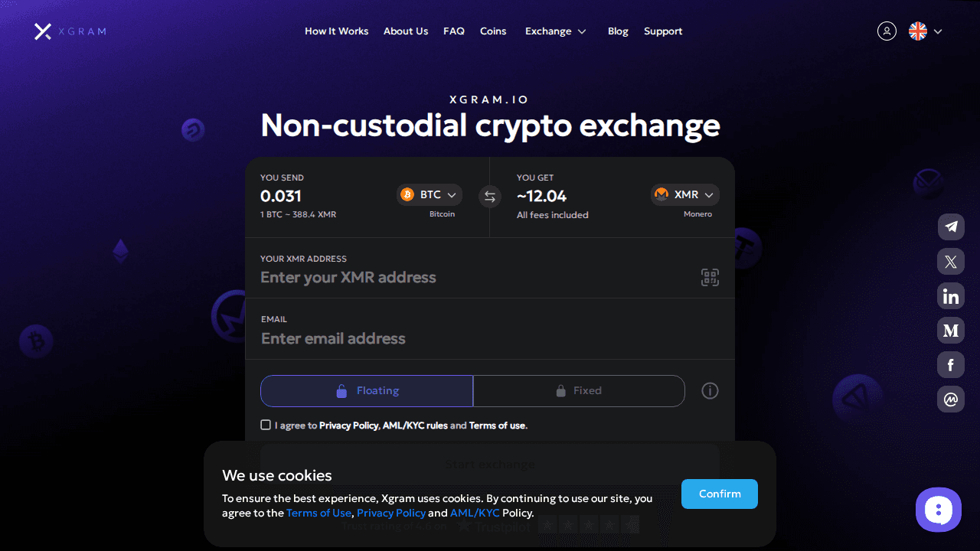Image resolution: width=980 pixels, height=551 pixels.
Task: Go to the How It Works page
Action: 336,31
